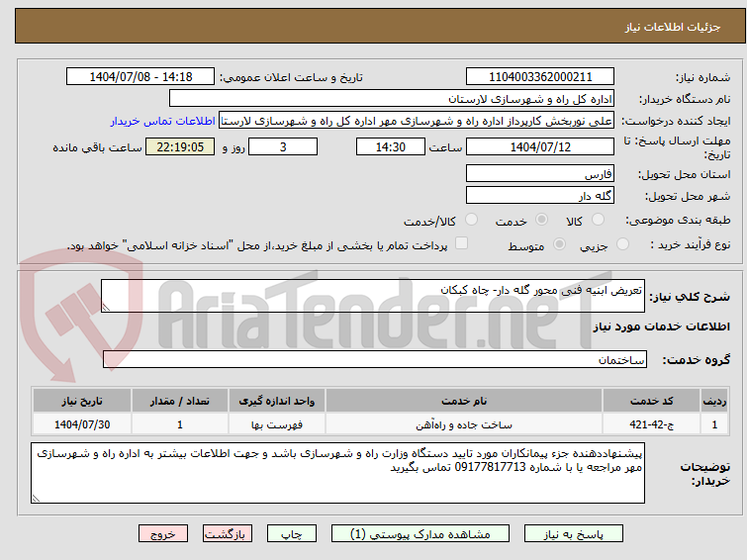Click the چاپ print button

pyautogui.click(x=292, y=534)
